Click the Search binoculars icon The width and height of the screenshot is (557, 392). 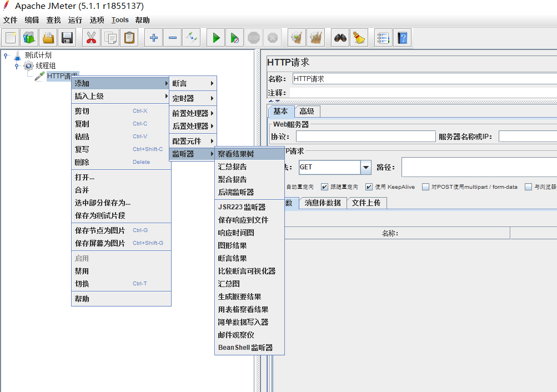coord(340,38)
